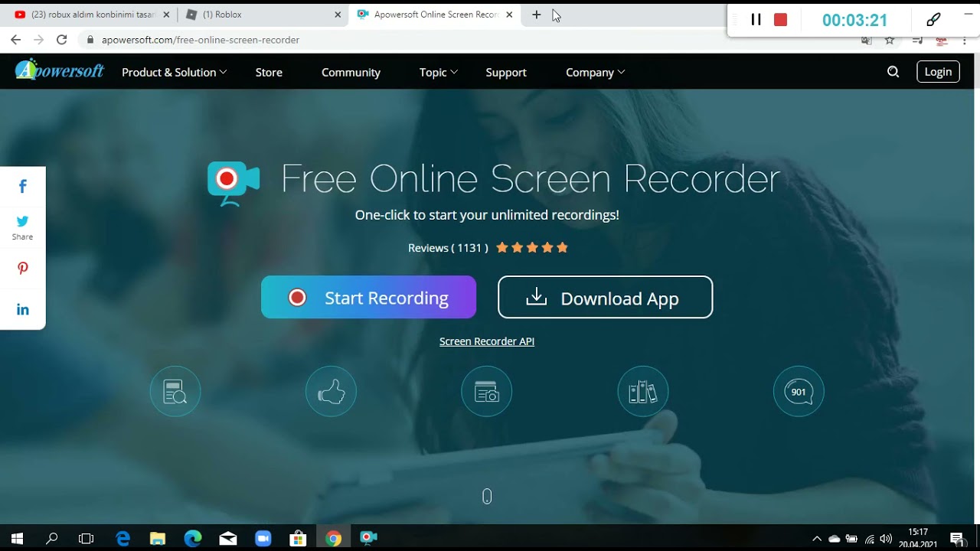Screen dimensions: 980x551
Task: Click the thumbs-up circle icon
Action: (x=331, y=392)
